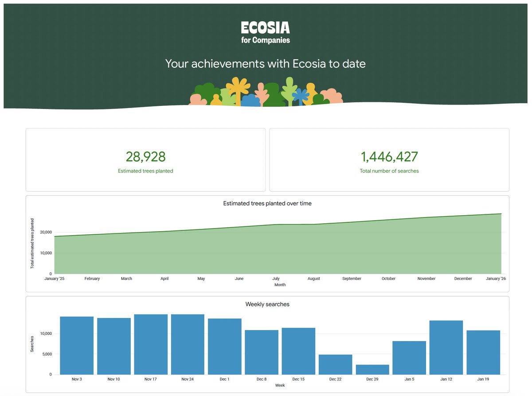Click the 5,000 tick on searches chart

[47, 354]
